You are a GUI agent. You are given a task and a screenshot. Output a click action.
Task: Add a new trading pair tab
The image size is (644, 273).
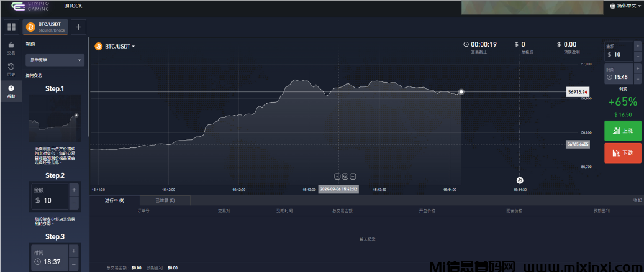(78, 27)
